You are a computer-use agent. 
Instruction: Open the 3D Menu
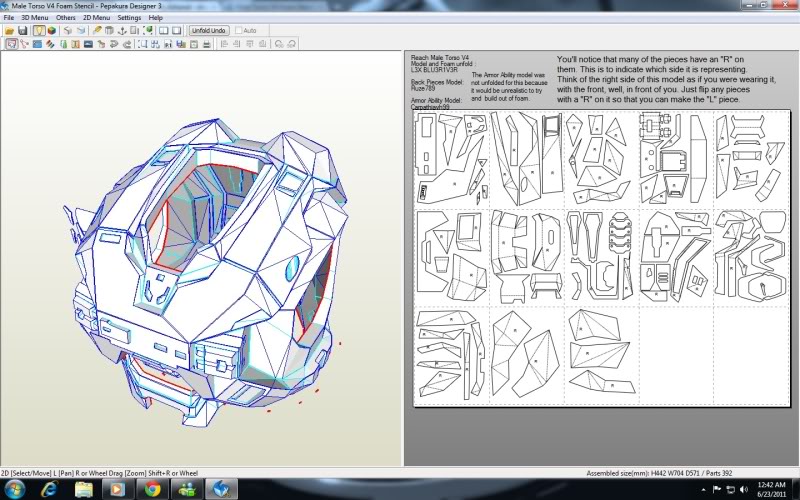click(34, 17)
